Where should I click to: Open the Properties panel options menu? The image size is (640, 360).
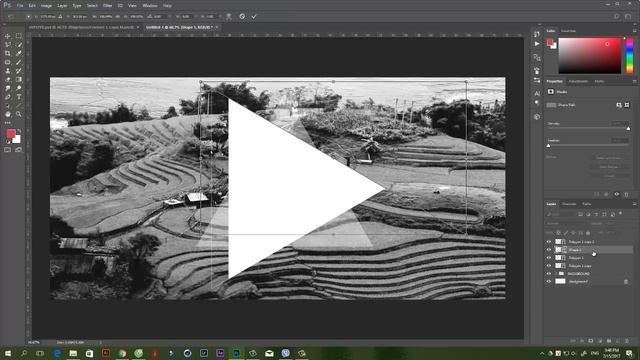(634, 81)
